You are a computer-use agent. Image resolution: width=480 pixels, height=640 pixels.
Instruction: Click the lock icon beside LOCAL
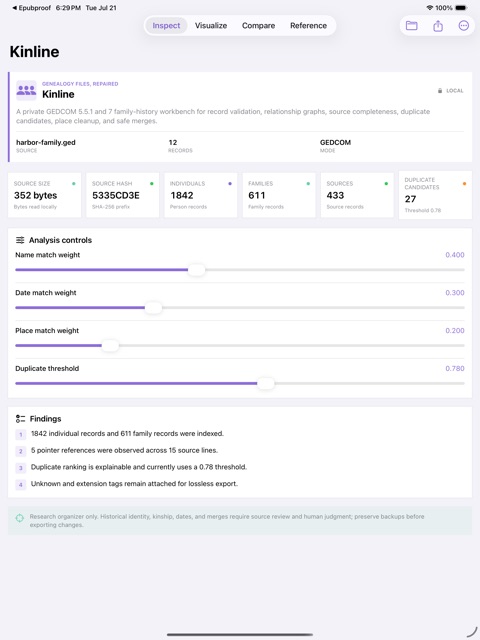click(440, 91)
